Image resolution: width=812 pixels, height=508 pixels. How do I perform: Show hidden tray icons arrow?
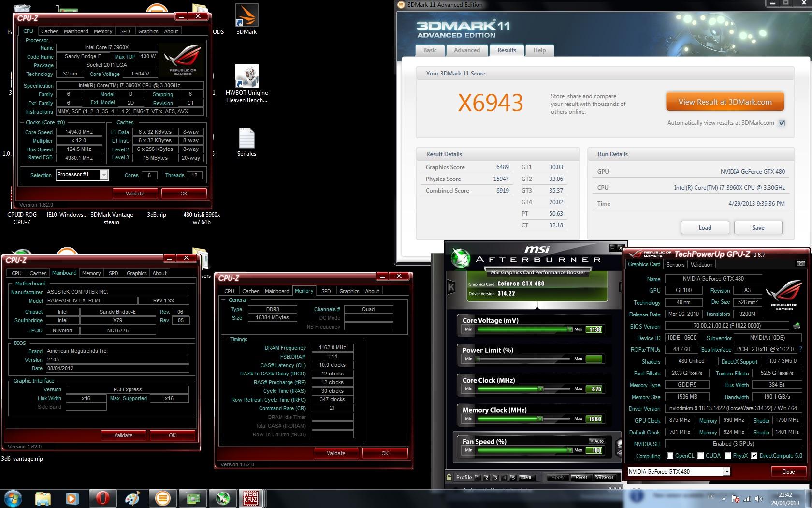724,498
